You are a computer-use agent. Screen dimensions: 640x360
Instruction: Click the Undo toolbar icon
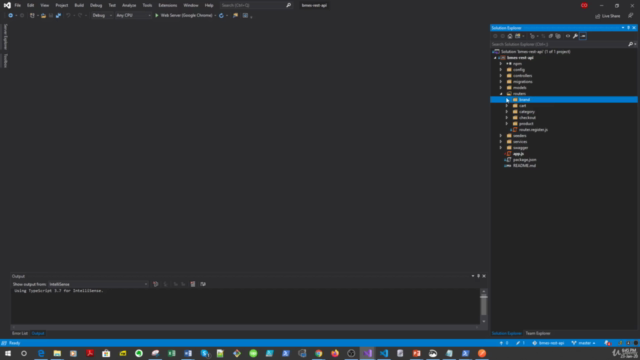68,16
